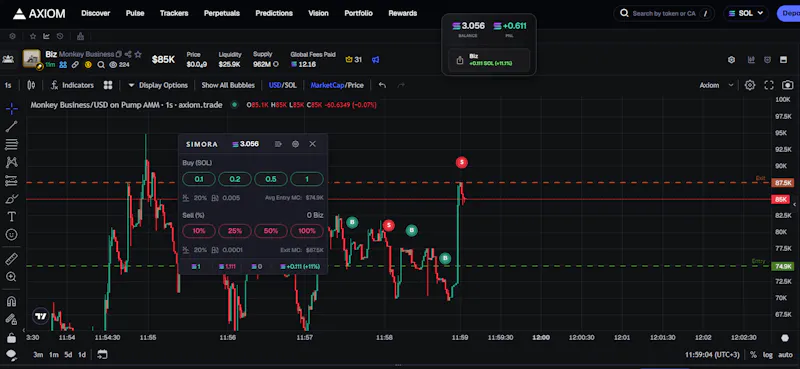Image resolution: width=800 pixels, height=369 pixels.
Task: Sell 100% in Simora panel
Action: 307,231
